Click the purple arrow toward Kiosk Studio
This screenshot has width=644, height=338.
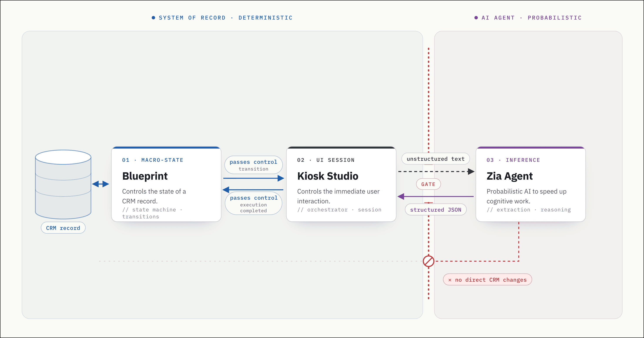click(436, 196)
